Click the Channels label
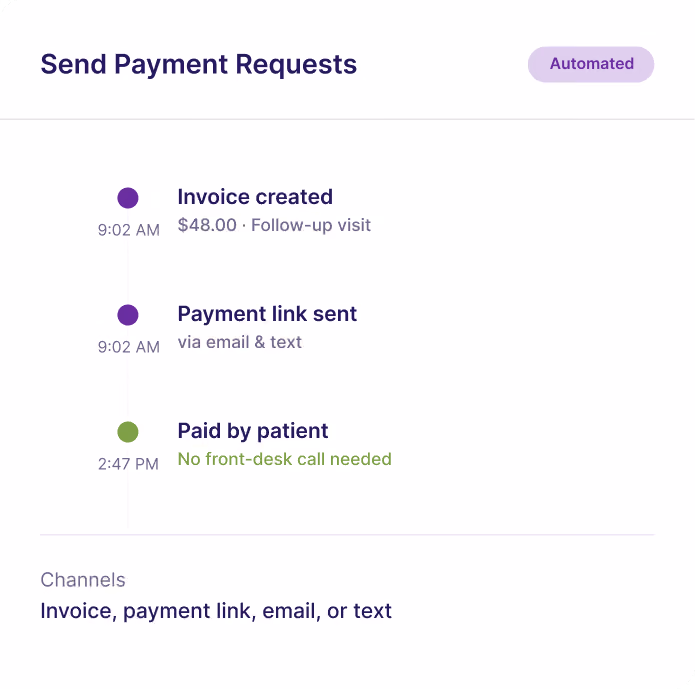This screenshot has width=695, height=689. pos(83,580)
